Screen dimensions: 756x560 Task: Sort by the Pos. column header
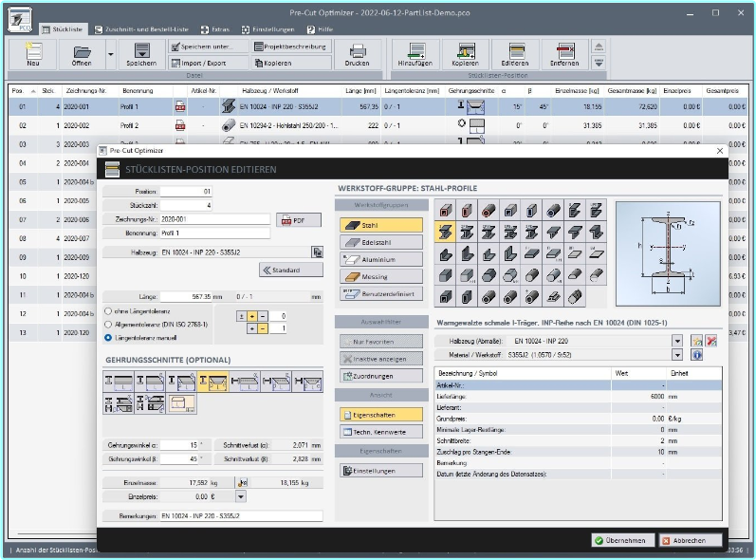point(23,91)
